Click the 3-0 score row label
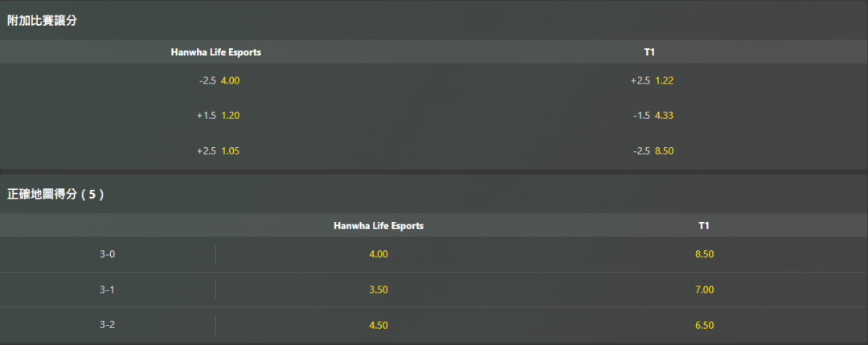 pyautogui.click(x=108, y=254)
